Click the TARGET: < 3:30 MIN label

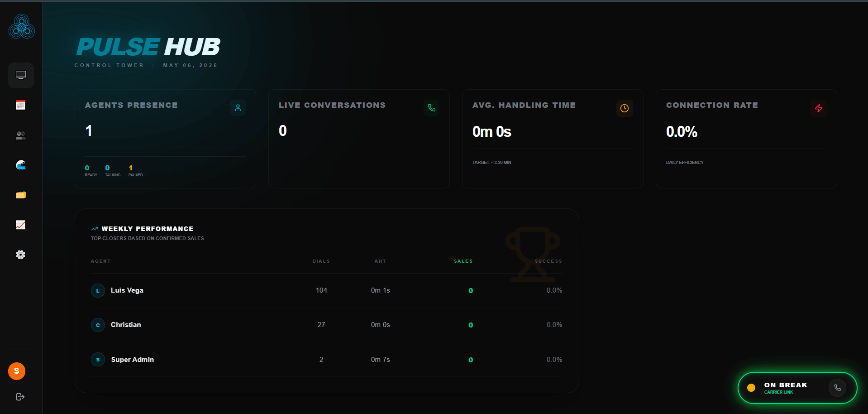pos(491,163)
